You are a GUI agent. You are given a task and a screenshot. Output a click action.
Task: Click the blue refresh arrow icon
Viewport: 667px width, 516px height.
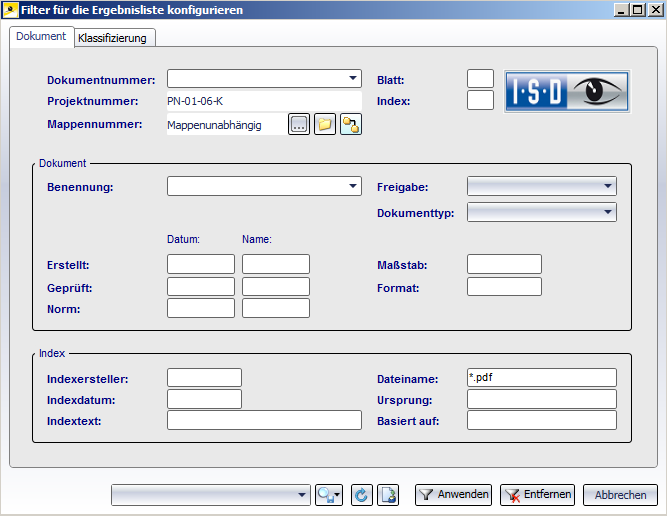point(362,494)
